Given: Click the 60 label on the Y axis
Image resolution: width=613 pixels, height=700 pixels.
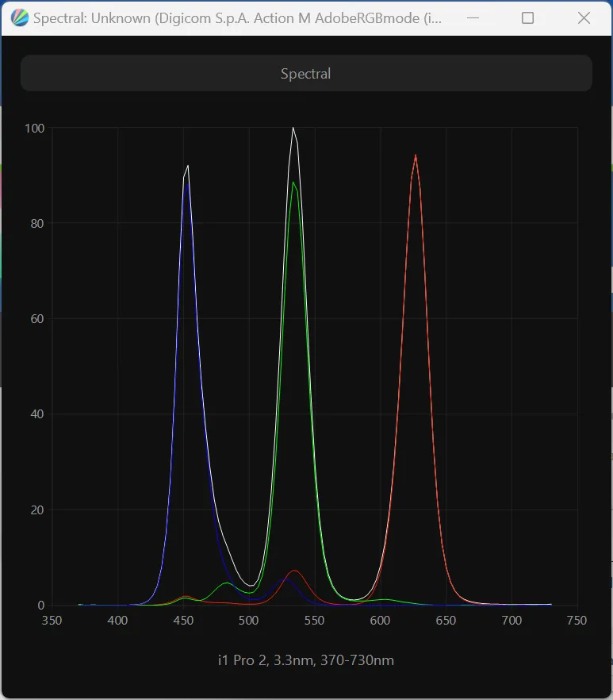Looking at the screenshot, I should tap(36, 319).
